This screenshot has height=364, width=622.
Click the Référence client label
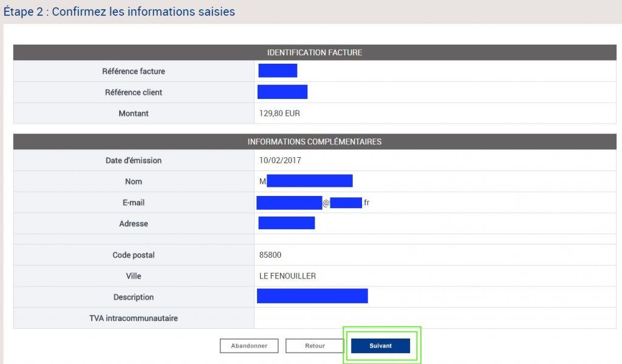click(x=134, y=93)
